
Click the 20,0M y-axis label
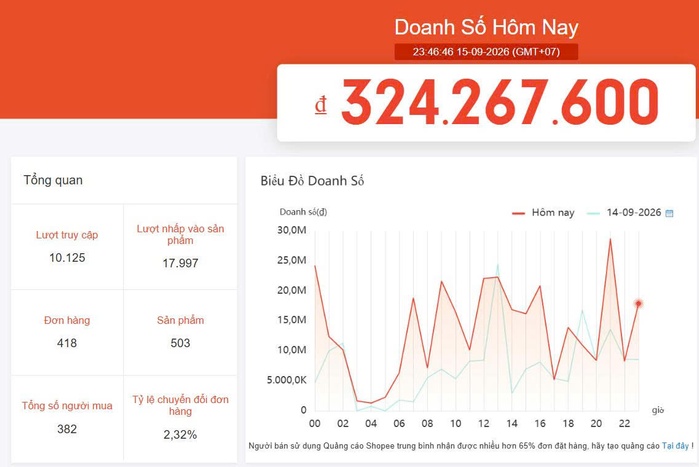[x=292, y=290]
